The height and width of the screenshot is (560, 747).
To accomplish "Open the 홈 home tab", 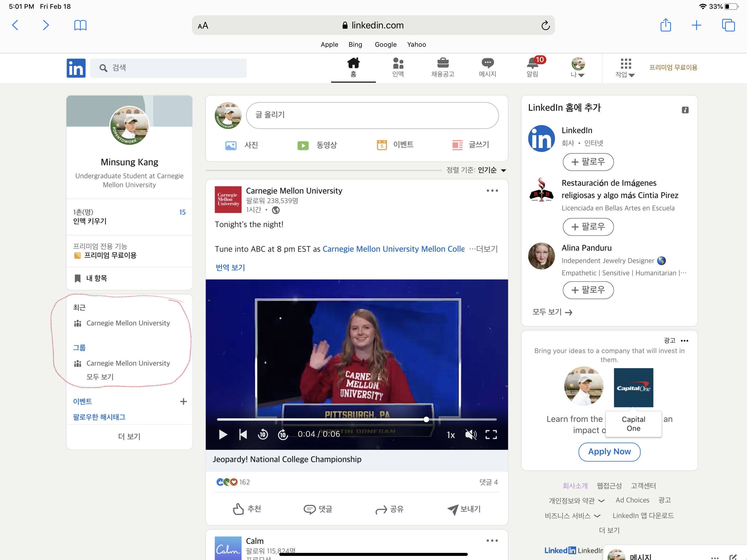I will coord(353,68).
